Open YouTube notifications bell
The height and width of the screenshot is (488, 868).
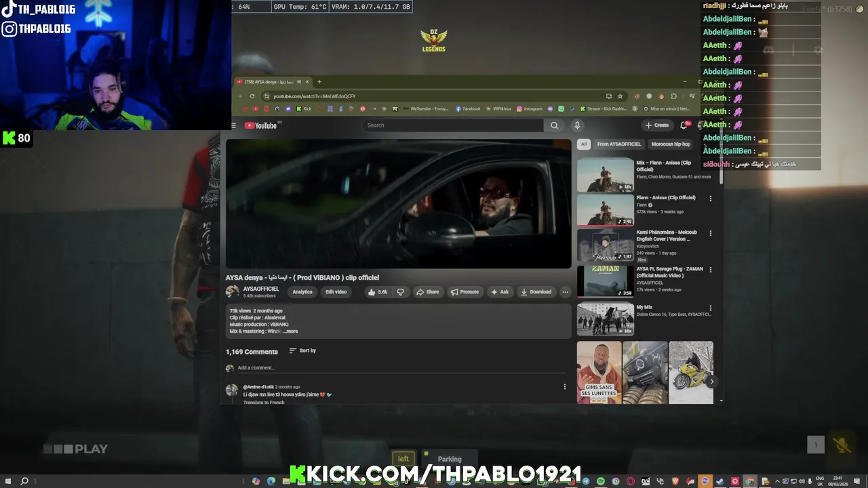(x=684, y=125)
